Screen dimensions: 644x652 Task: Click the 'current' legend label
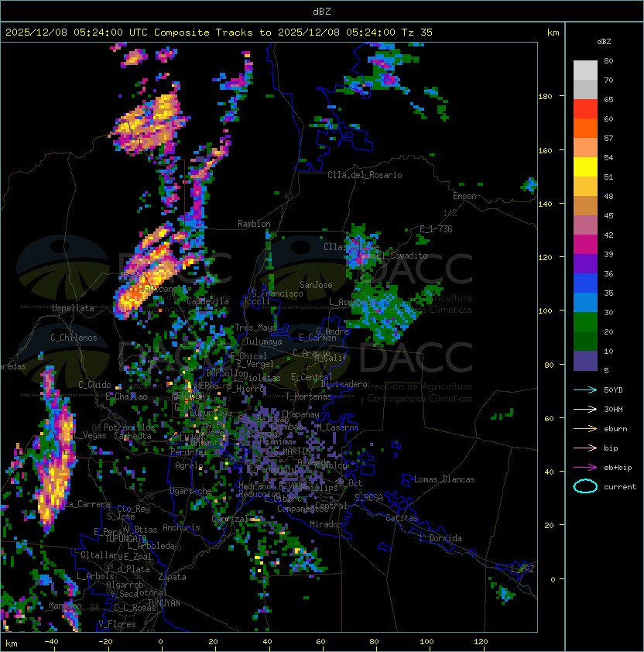pos(620,487)
